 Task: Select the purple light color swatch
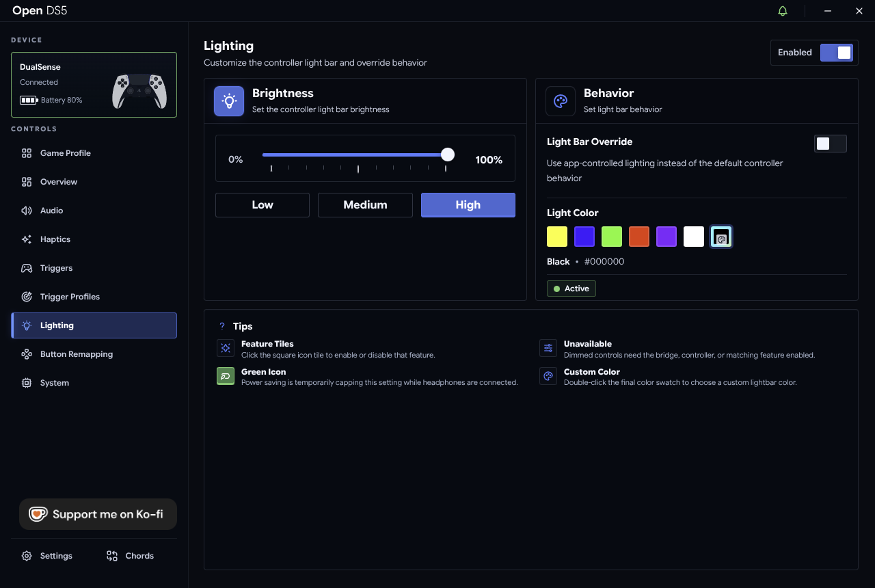click(667, 237)
